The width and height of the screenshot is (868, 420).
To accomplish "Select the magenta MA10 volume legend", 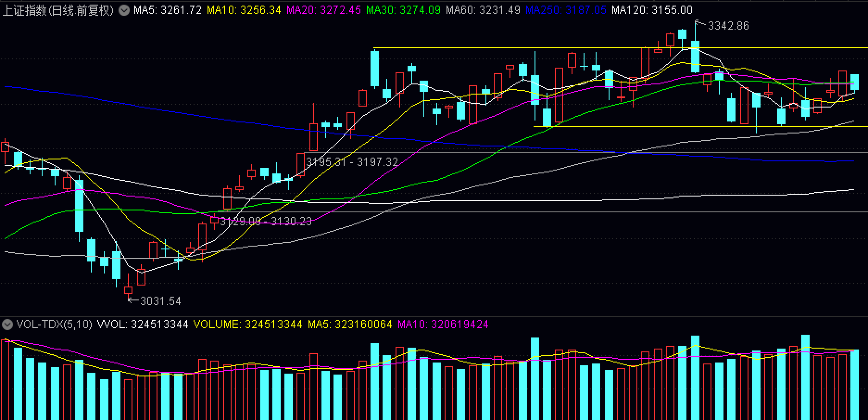I will 443,325.
